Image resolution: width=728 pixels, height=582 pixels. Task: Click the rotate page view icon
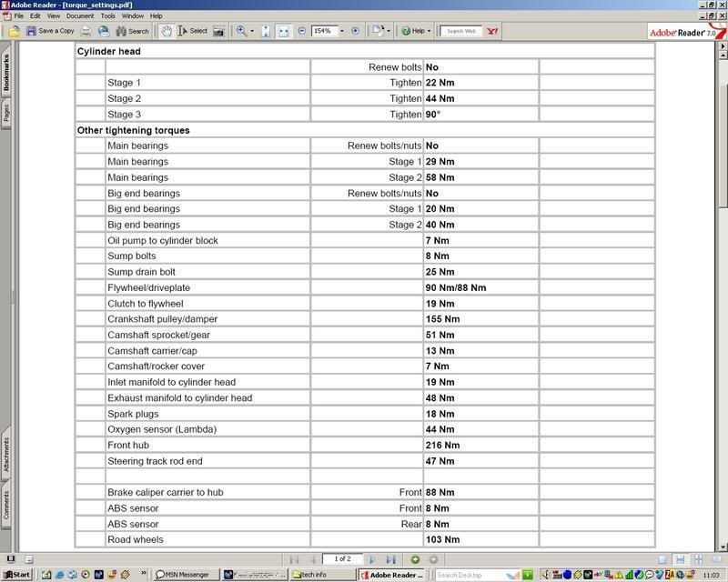pos(379,31)
